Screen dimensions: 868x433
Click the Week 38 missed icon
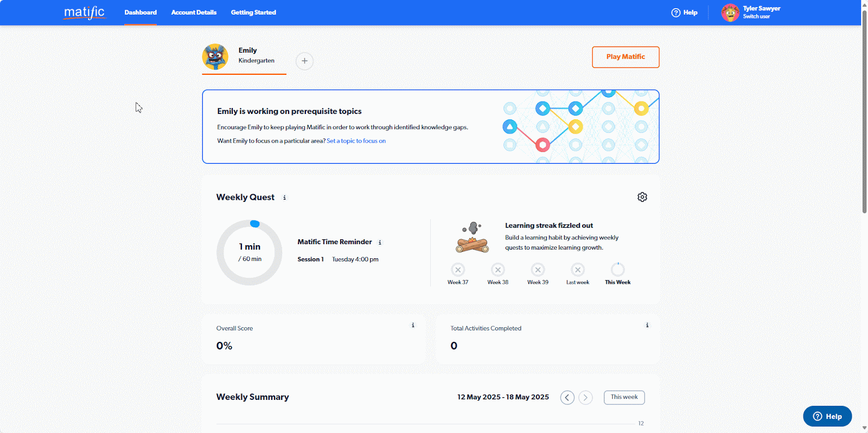[498, 270]
